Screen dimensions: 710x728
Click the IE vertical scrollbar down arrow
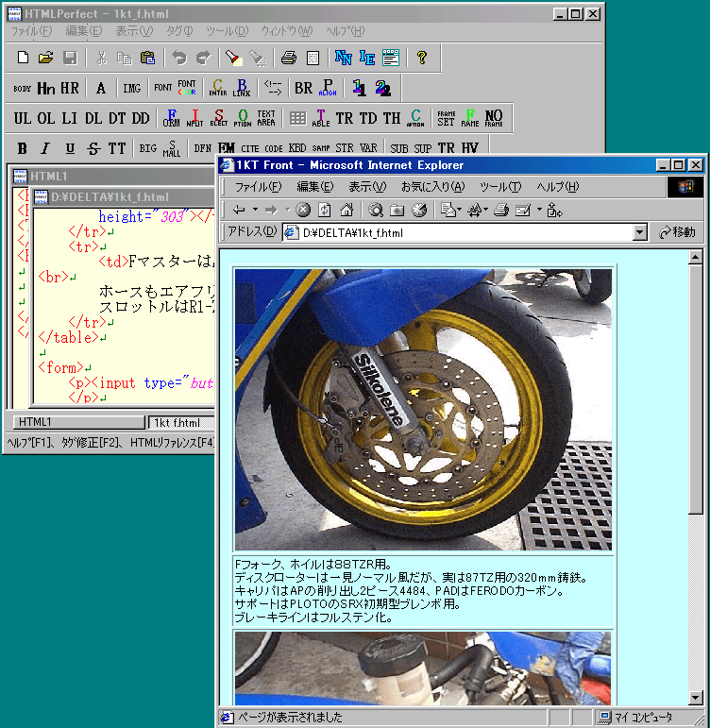(696, 698)
